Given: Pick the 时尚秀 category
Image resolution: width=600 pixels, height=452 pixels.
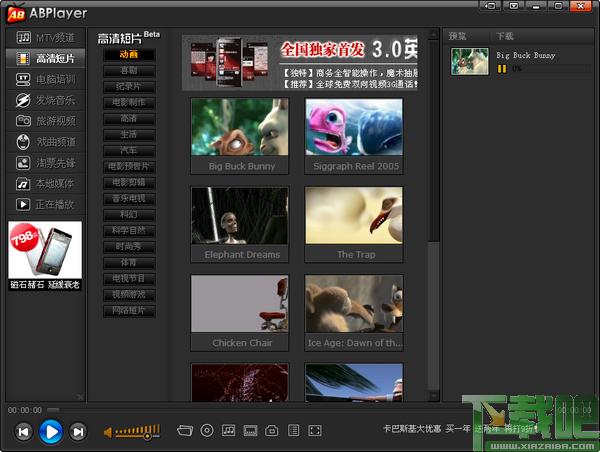Looking at the screenshot, I should click(x=129, y=246).
